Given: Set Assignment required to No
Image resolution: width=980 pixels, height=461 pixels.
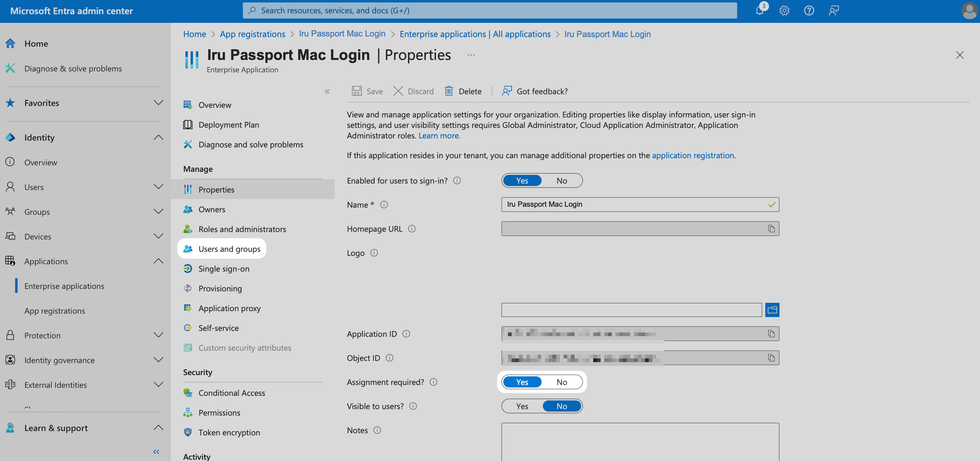Looking at the screenshot, I should (x=561, y=382).
